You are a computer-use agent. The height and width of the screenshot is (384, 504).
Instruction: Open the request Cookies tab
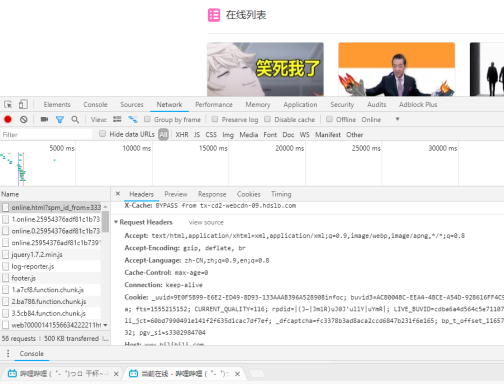click(x=249, y=194)
